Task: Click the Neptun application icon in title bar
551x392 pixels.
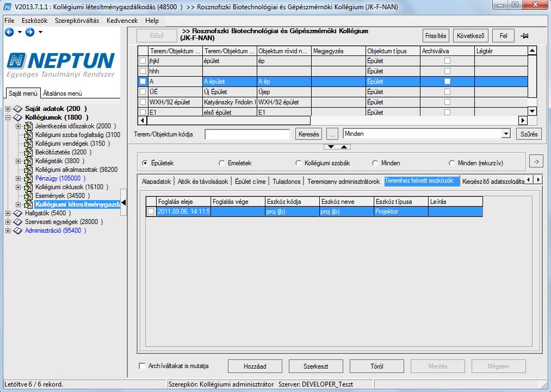Action: tap(7, 7)
